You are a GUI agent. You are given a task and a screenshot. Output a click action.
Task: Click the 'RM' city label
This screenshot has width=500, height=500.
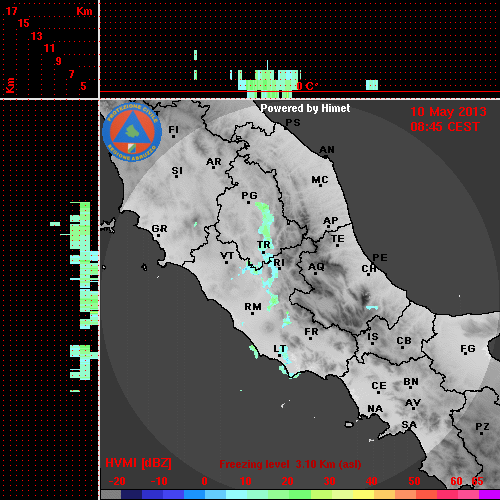(x=253, y=307)
